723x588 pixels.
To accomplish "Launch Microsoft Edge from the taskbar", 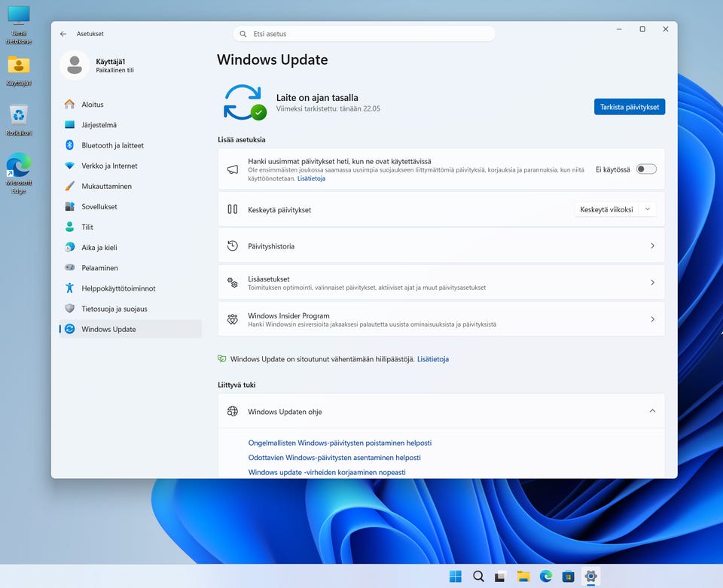I will coord(546,576).
